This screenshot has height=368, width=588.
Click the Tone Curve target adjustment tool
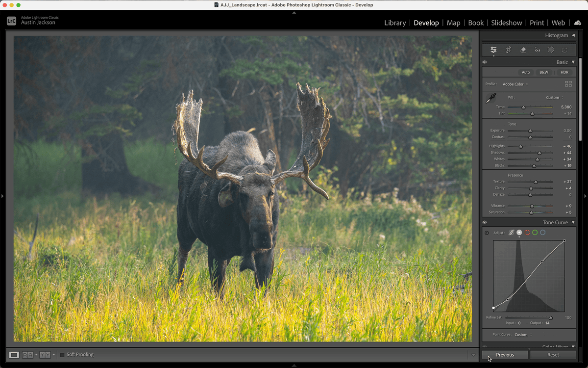tap(487, 233)
